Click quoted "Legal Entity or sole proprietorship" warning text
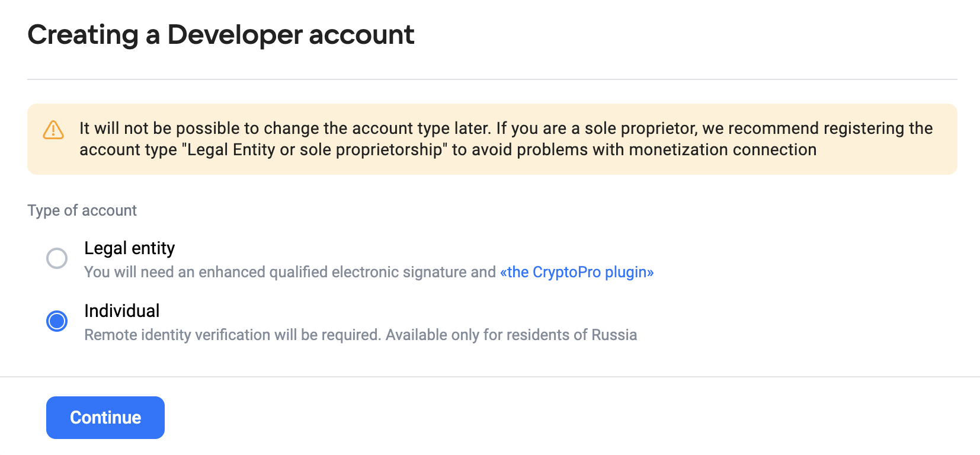Screen dimensions: 980x455 315,150
